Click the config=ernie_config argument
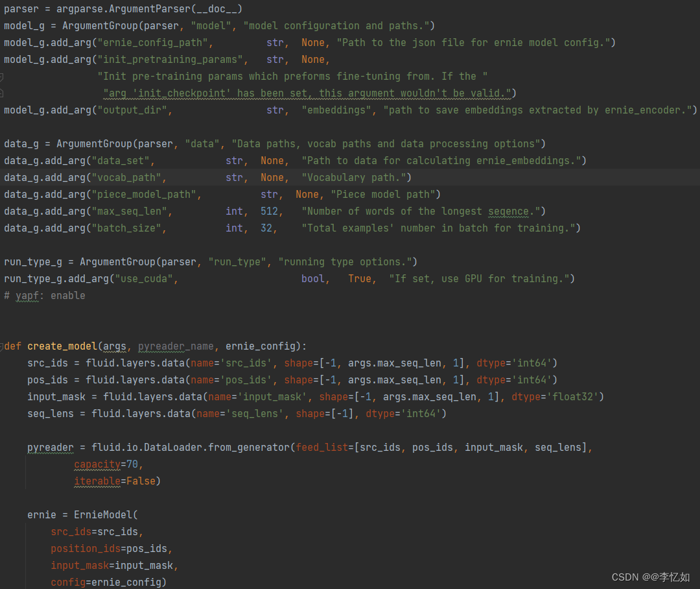This screenshot has height=589, width=700. click(x=106, y=583)
